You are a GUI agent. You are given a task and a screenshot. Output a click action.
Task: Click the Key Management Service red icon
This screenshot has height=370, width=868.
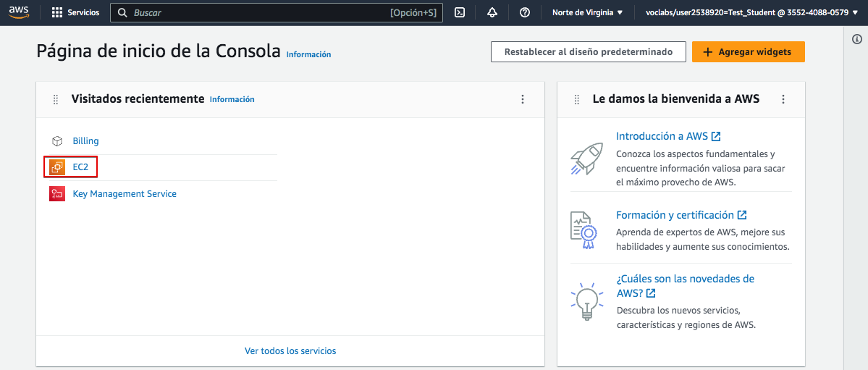57,194
